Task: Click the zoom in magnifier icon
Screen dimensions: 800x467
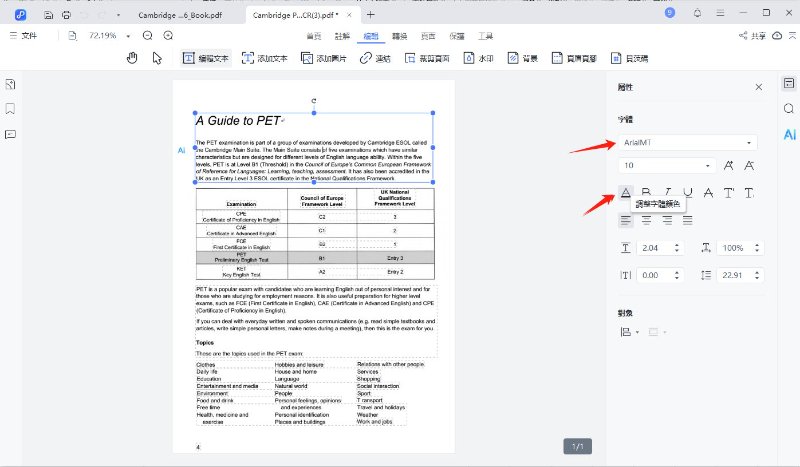Action: [x=172, y=35]
